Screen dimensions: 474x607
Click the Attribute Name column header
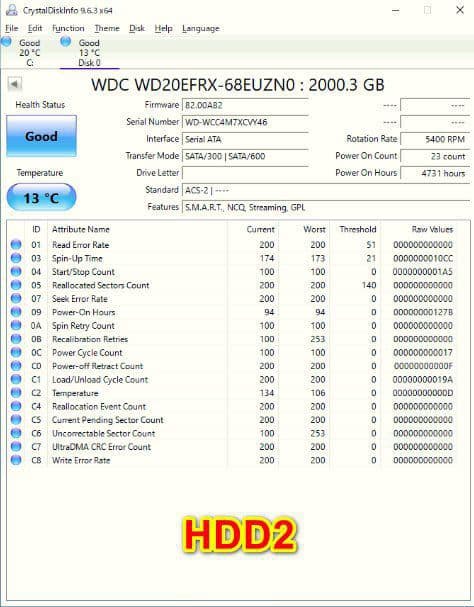81,229
